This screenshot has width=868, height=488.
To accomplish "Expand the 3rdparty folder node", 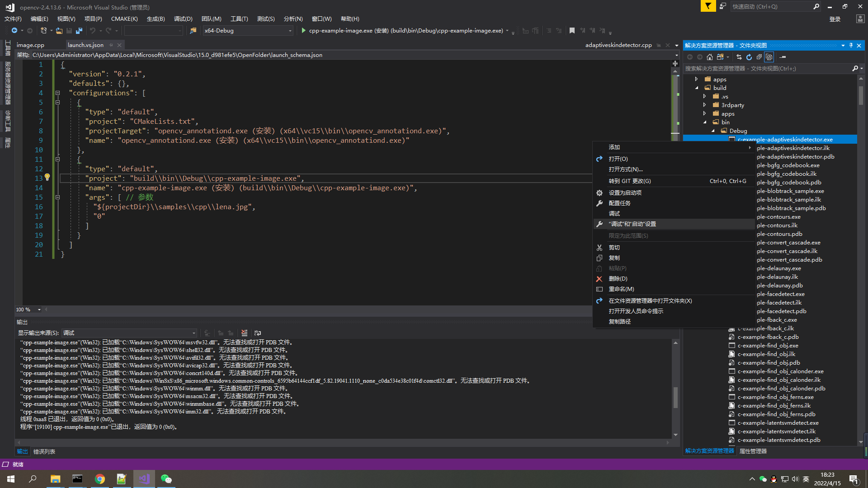I will (704, 105).
